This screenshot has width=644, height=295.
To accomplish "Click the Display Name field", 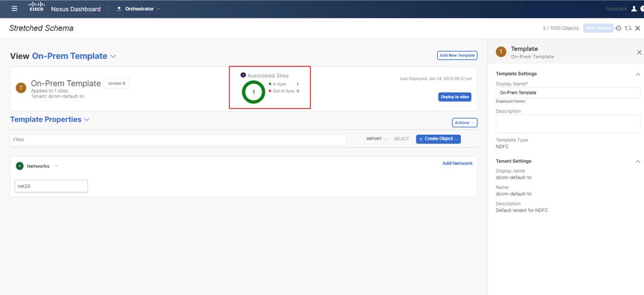I will (x=568, y=93).
